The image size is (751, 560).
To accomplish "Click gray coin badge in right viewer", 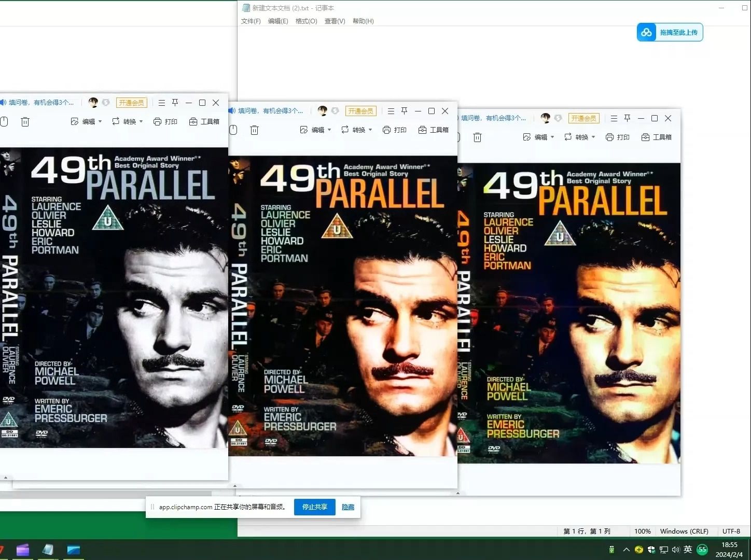I will click(x=558, y=118).
